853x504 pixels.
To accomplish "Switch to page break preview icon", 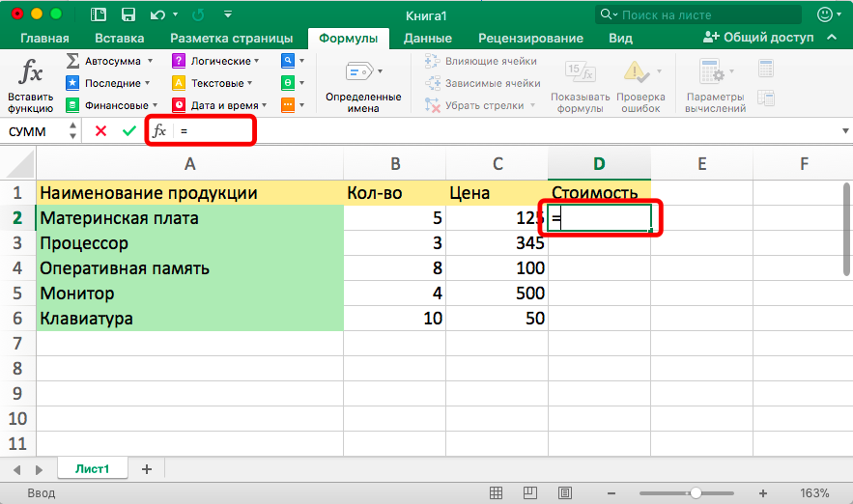I will (565, 492).
